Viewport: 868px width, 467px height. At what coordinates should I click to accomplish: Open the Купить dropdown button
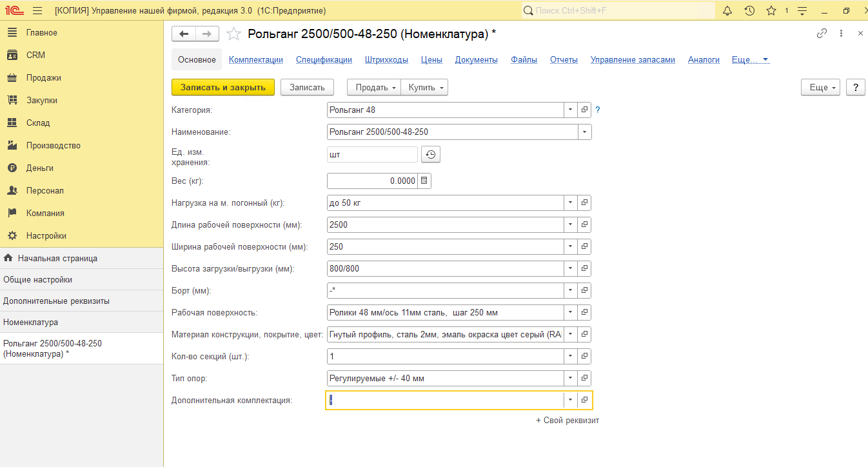click(424, 88)
